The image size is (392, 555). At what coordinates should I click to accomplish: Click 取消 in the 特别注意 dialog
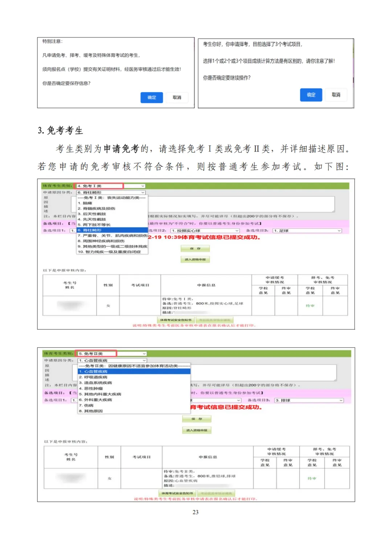[177, 97]
